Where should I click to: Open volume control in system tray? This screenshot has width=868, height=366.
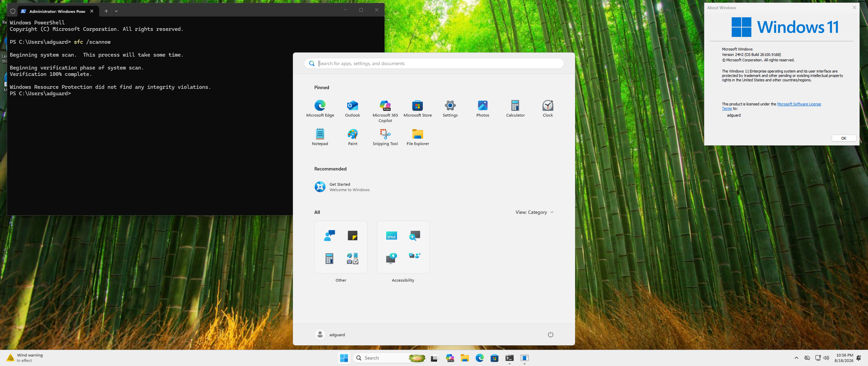[826, 358]
